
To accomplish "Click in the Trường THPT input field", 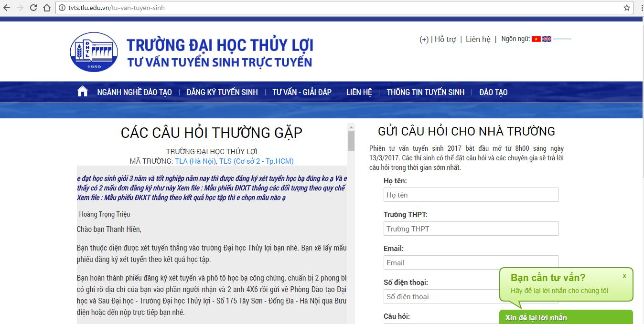I will (x=471, y=229).
